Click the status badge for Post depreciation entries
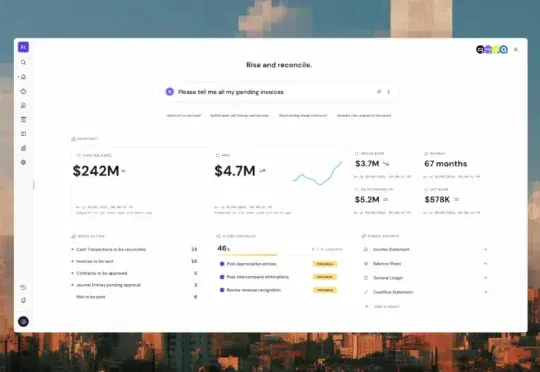The height and width of the screenshot is (372, 540). click(325, 264)
